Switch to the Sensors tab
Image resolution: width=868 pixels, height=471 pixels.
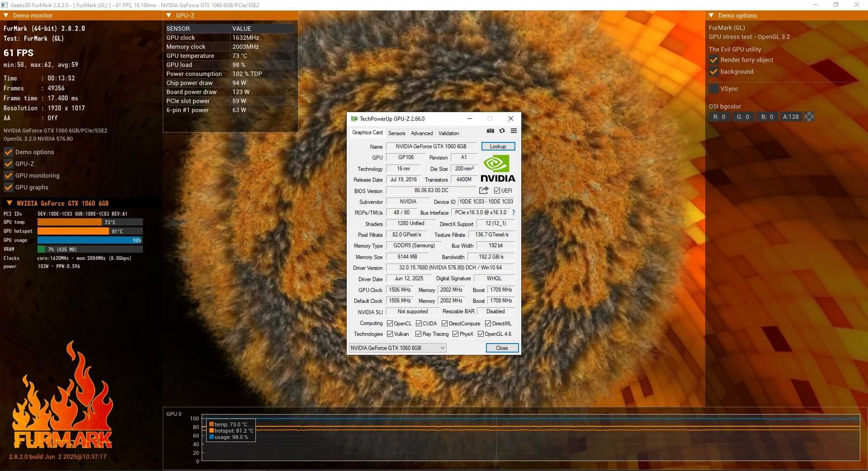point(396,133)
